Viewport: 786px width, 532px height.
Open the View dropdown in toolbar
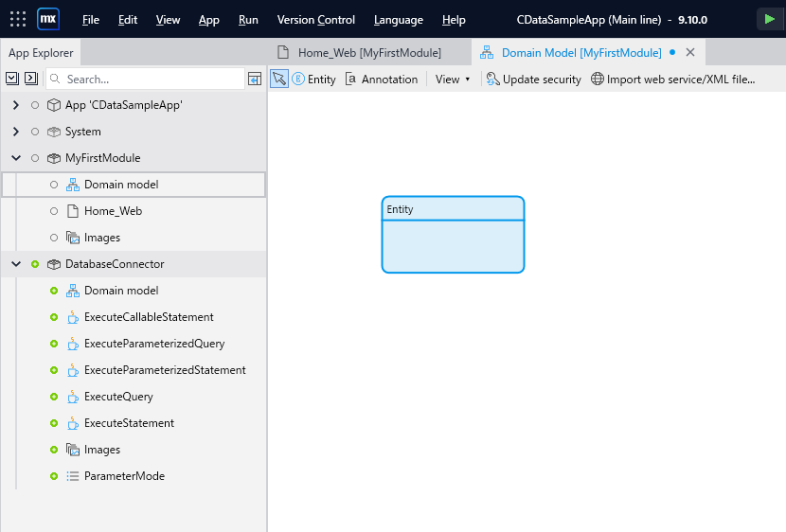[x=452, y=80]
